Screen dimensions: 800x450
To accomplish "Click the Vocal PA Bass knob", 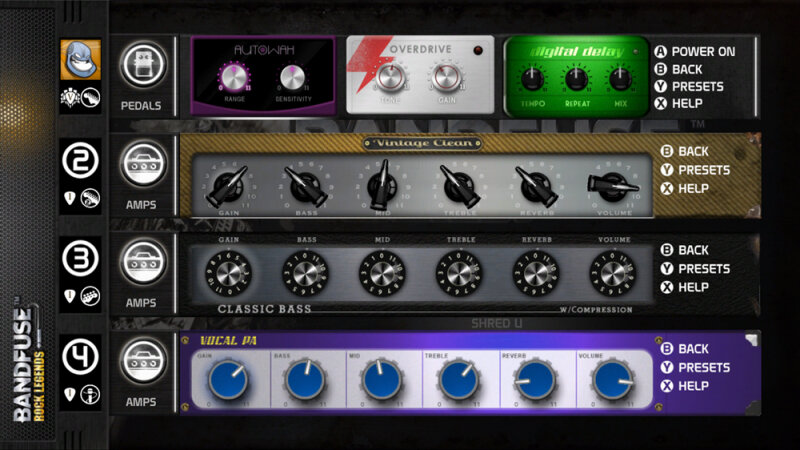I will tap(305, 380).
